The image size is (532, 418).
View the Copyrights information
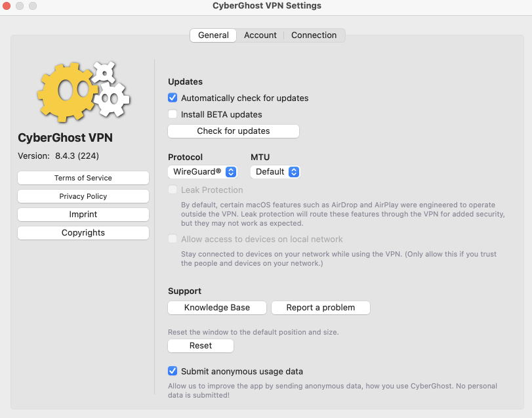click(x=83, y=232)
